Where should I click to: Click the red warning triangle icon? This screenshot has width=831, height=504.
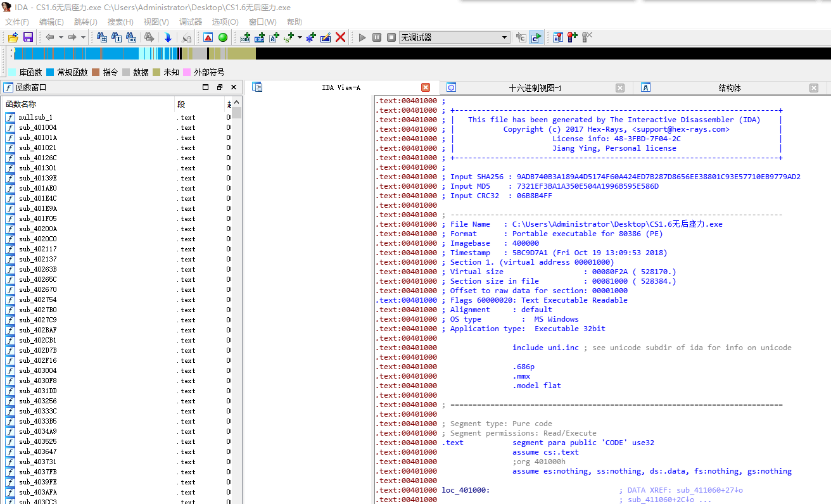208,37
